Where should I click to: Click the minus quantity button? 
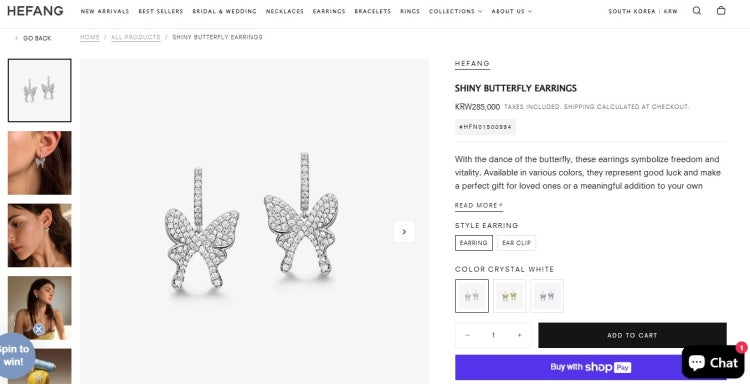(x=467, y=335)
